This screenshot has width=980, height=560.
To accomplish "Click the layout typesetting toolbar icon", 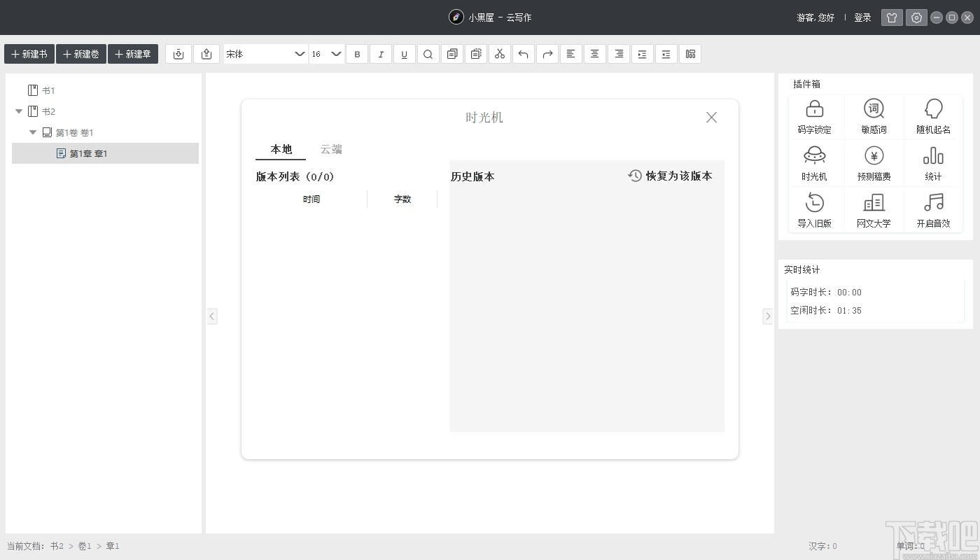I will 690,54.
